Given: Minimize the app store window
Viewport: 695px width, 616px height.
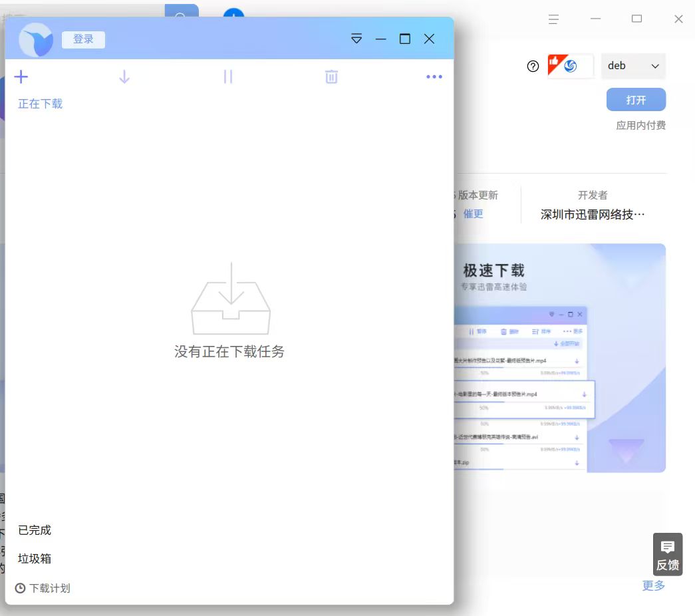Looking at the screenshot, I should [596, 19].
